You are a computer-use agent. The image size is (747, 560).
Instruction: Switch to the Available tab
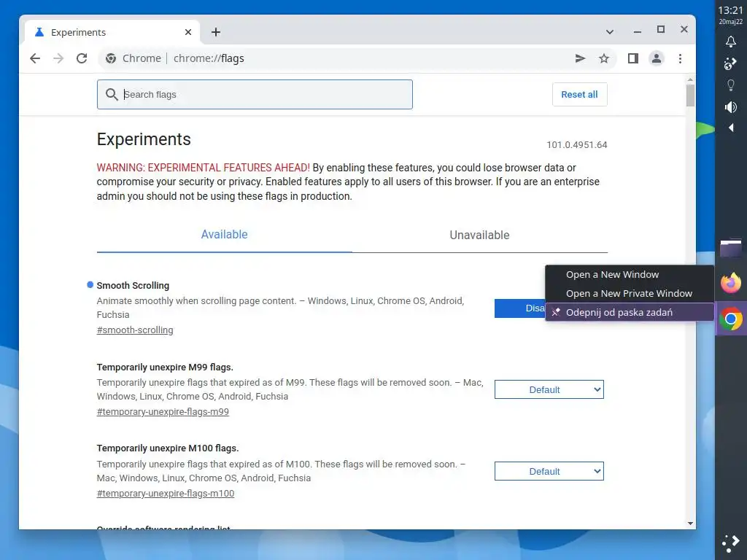pyautogui.click(x=225, y=234)
